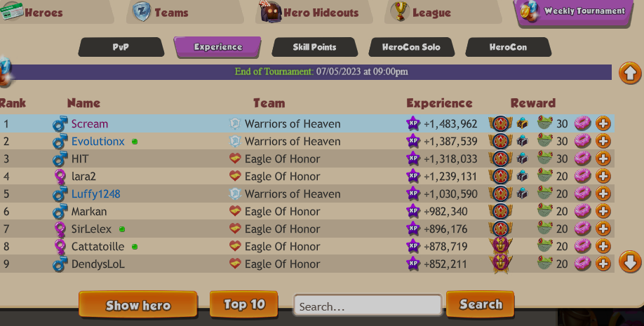Click the XP star icon in Markan's row
Image resolution: width=644 pixels, height=326 pixels.
click(x=413, y=211)
